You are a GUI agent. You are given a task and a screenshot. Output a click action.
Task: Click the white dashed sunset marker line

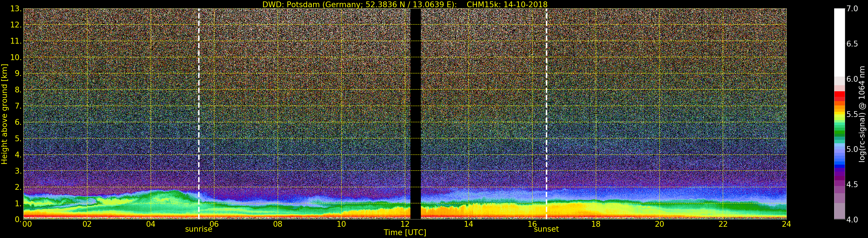(x=546, y=114)
